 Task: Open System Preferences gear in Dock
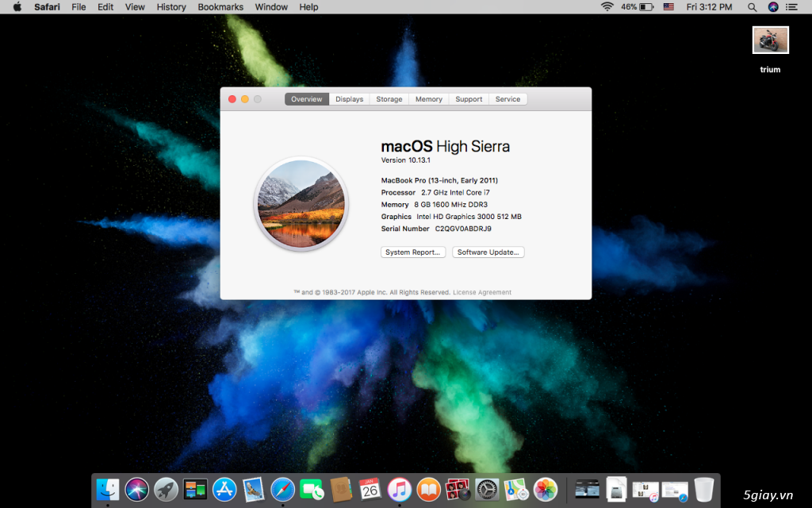click(x=487, y=489)
